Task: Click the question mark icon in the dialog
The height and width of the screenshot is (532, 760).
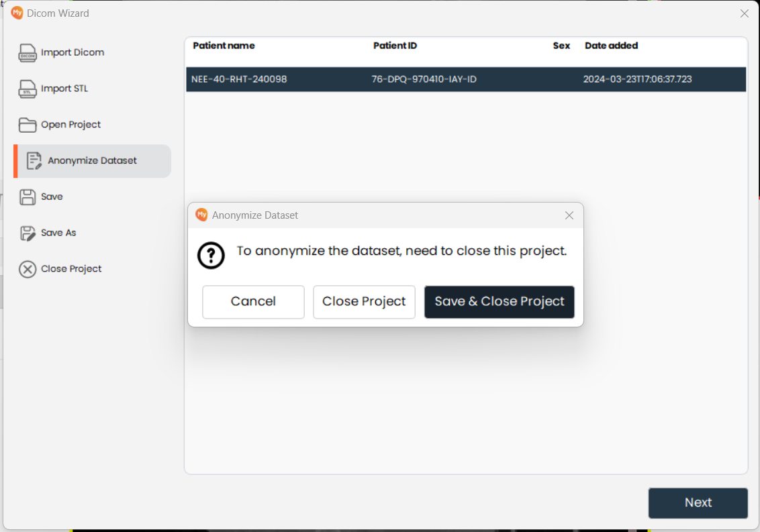Action: coord(211,256)
